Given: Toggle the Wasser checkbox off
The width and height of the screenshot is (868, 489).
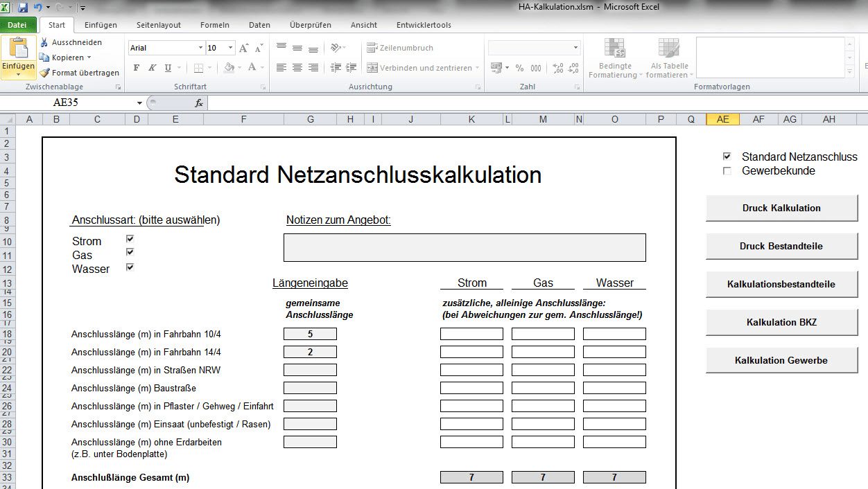Looking at the screenshot, I should click(129, 266).
